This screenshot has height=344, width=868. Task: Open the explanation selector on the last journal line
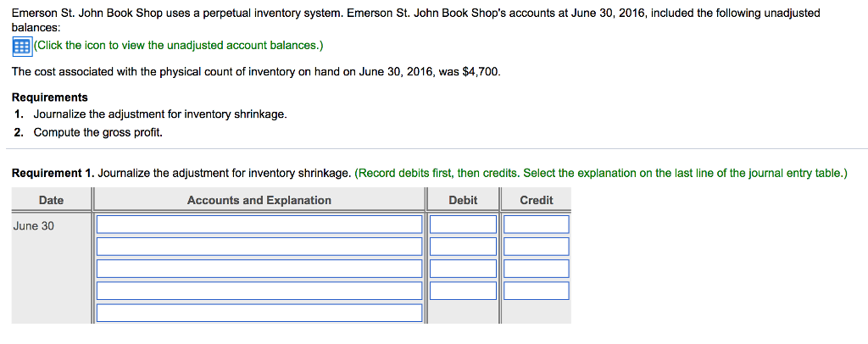(259, 313)
